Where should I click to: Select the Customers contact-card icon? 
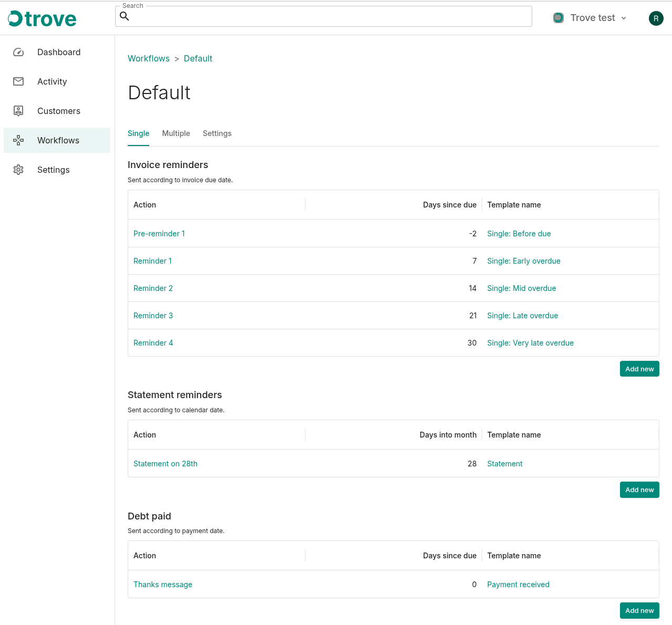[x=18, y=111]
